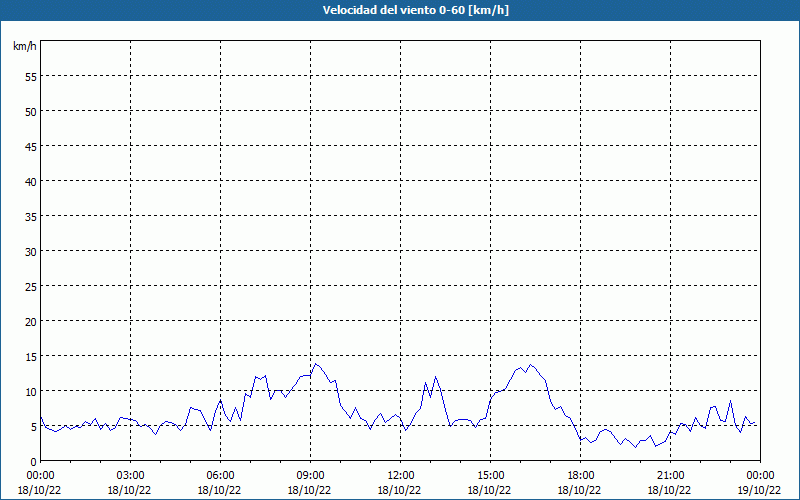Viewport: 800px width, 500px height.
Task: Click the 40 value on the y-axis
Action: 31,182
